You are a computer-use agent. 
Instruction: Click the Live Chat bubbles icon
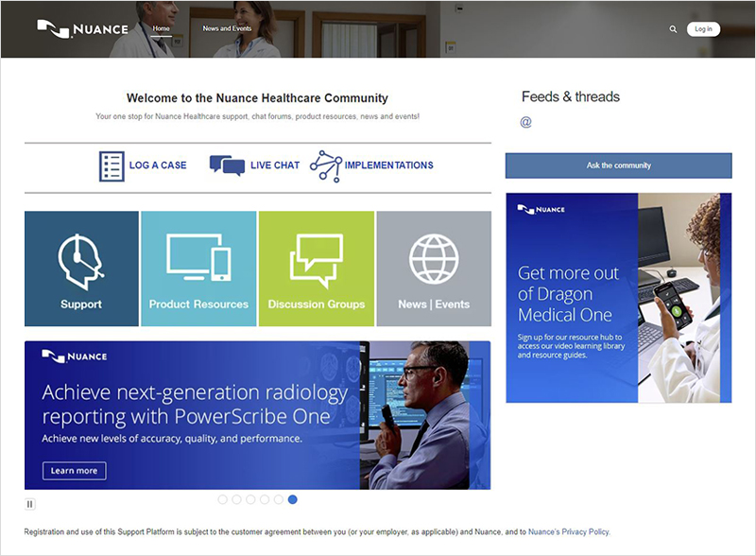(227, 165)
